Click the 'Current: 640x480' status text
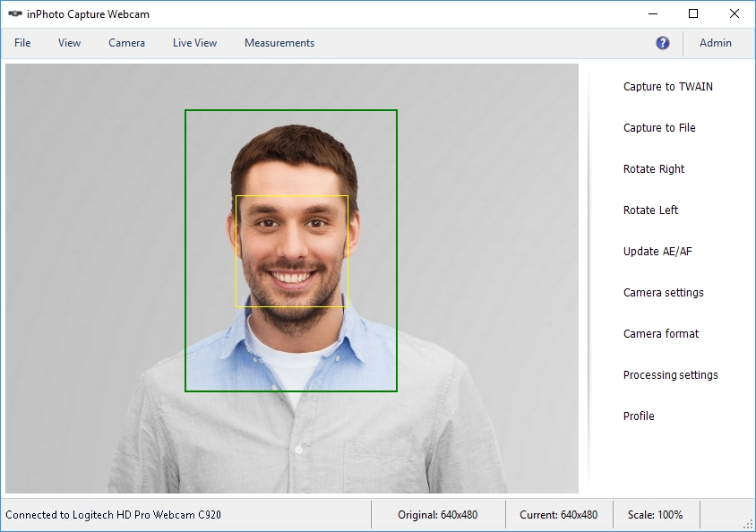This screenshot has width=756, height=532. pyautogui.click(x=558, y=515)
